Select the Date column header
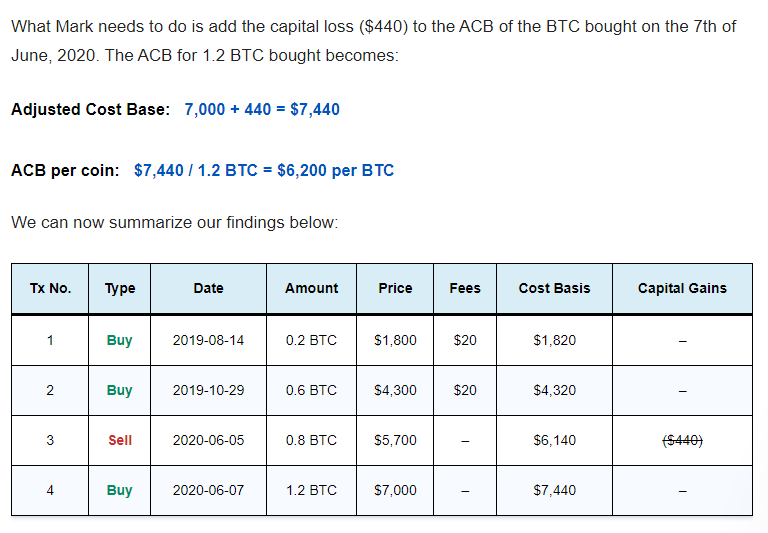Screen dimensions: 768x533 (x=208, y=289)
